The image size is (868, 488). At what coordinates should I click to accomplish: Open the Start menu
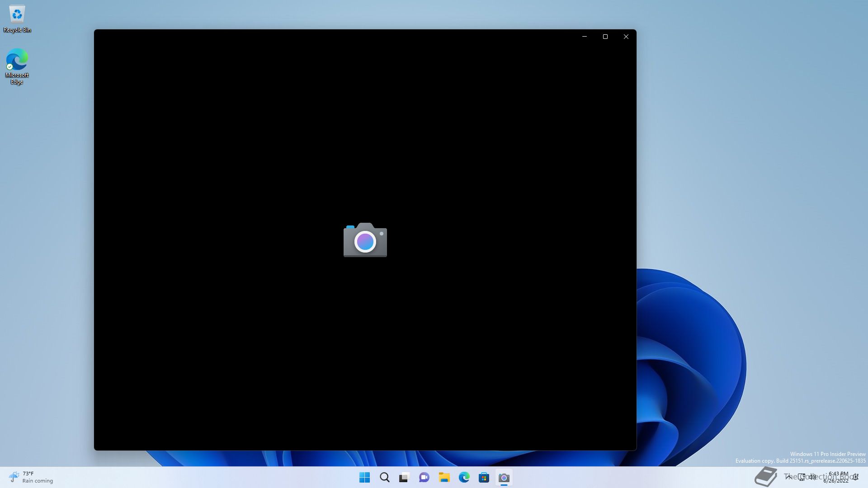tap(364, 478)
